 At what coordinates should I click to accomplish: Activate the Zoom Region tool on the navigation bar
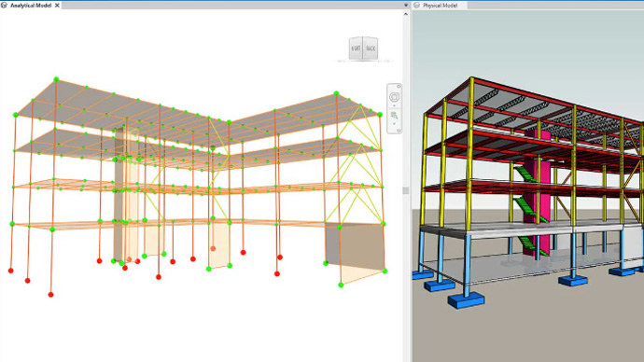[394, 116]
